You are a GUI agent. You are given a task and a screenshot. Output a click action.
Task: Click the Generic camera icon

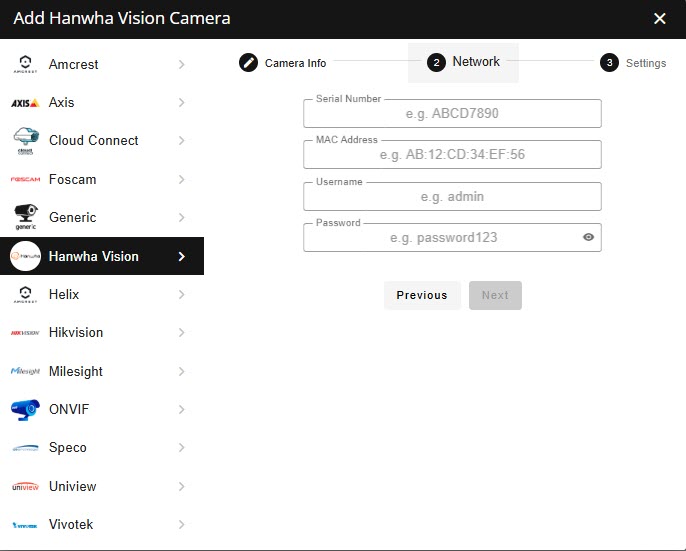pyautogui.click(x=25, y=217)
